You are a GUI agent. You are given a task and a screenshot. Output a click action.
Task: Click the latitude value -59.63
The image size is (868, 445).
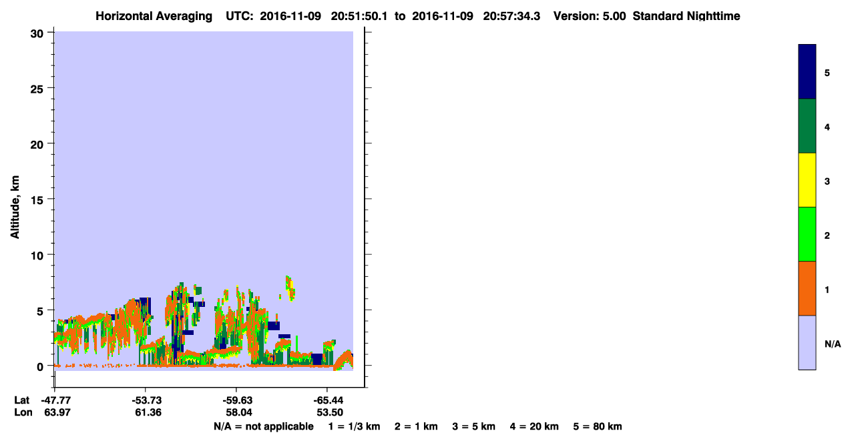(237, 400)
